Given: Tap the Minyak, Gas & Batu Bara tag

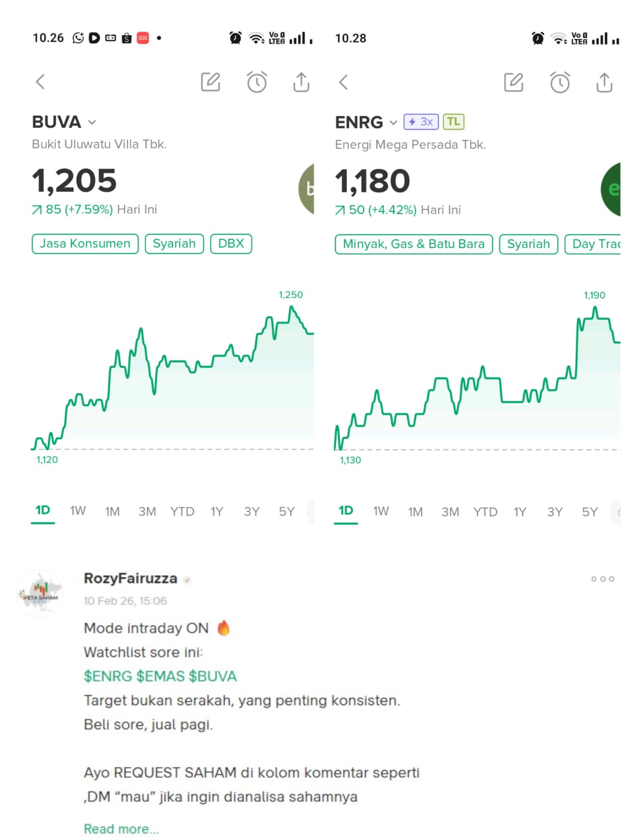Looking at the screenshot, I should pyautogui.click(x=413, y=244).
